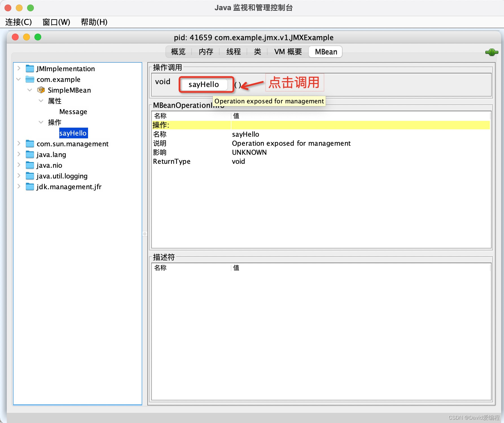Expand the jdk.management.jfr node
Screen dimensions: 504x423
coord(19,186)
